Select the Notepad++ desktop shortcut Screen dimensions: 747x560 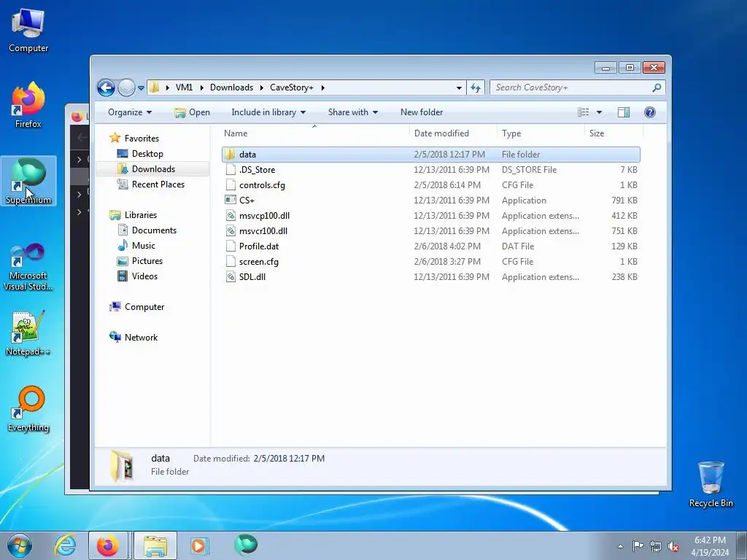tap(28, 333)
